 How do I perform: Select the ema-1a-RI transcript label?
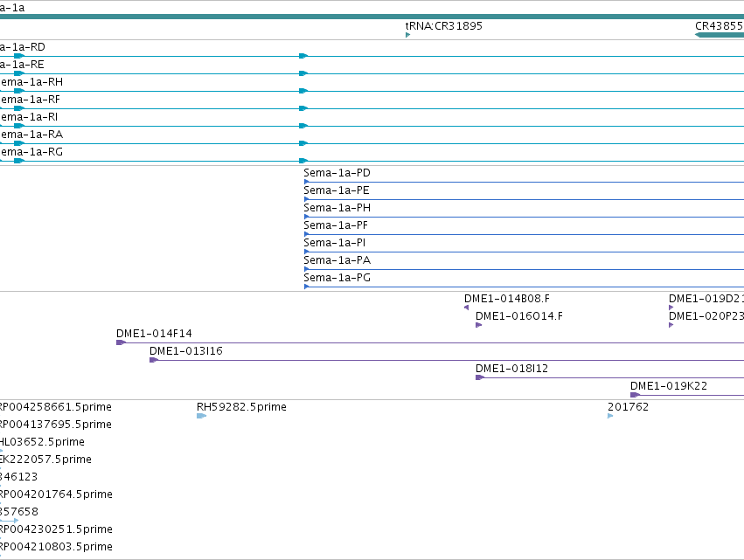pyautogui.click(x=29, y=117)
